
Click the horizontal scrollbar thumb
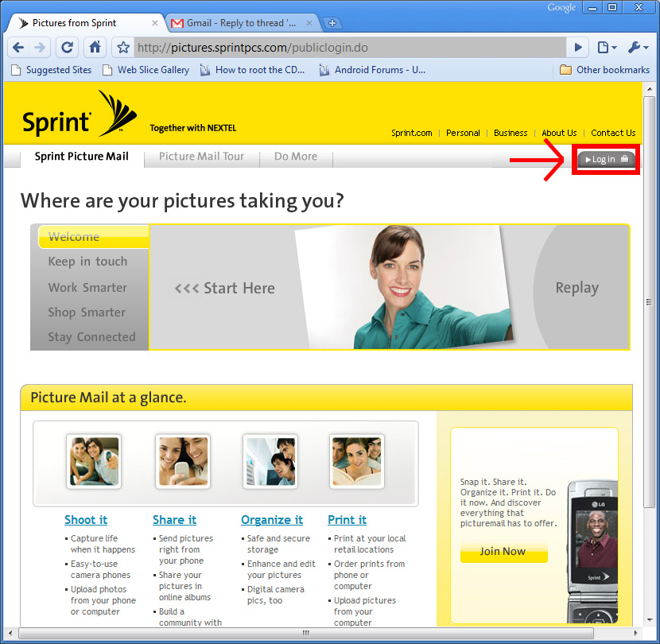pos(306,633)
